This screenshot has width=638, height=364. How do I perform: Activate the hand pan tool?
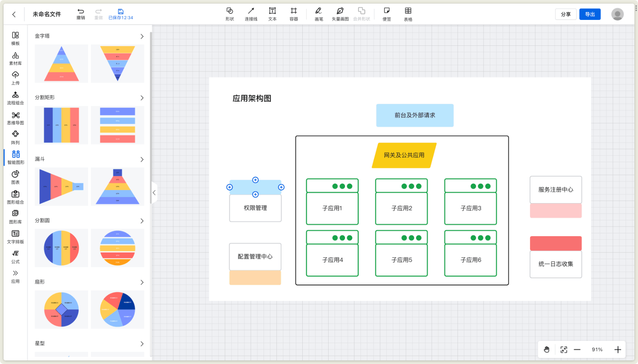click(547, 350)
